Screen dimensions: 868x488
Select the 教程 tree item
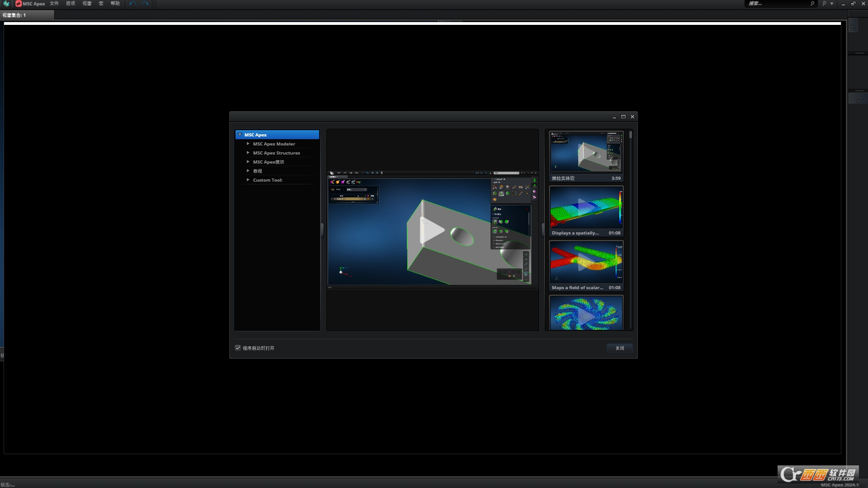click(x=258, y=171)
